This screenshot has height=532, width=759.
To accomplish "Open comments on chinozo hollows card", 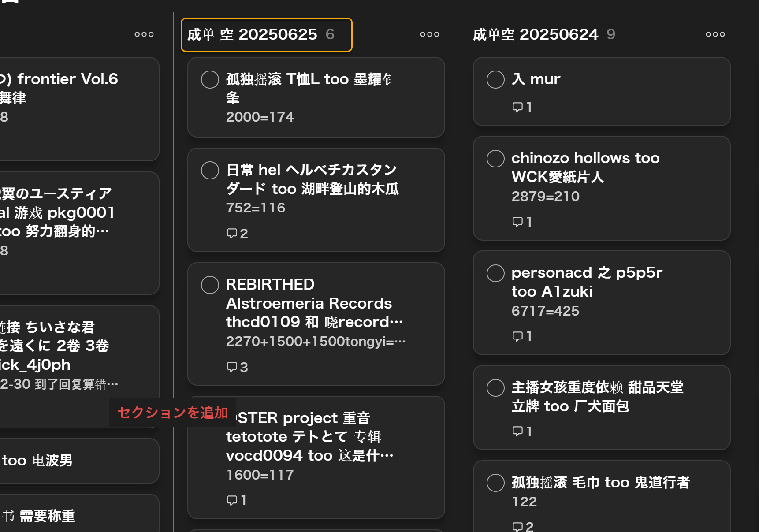I will tap(522, 222).
